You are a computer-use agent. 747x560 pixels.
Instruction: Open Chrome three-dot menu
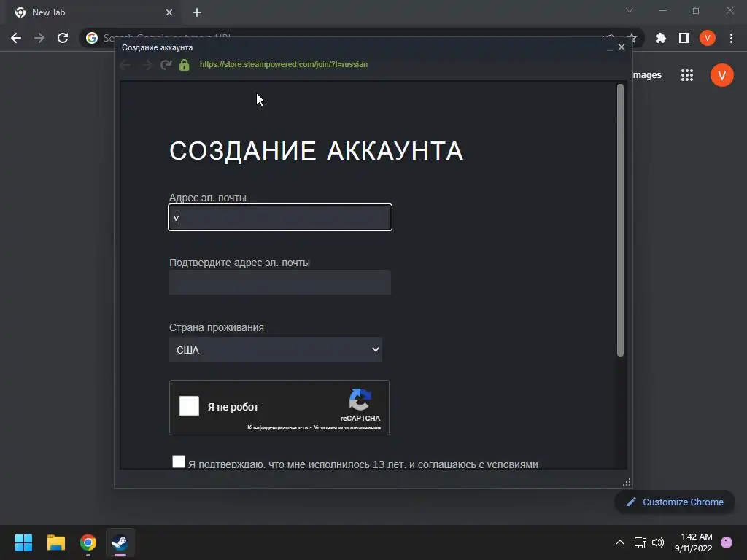coord(731,38)
